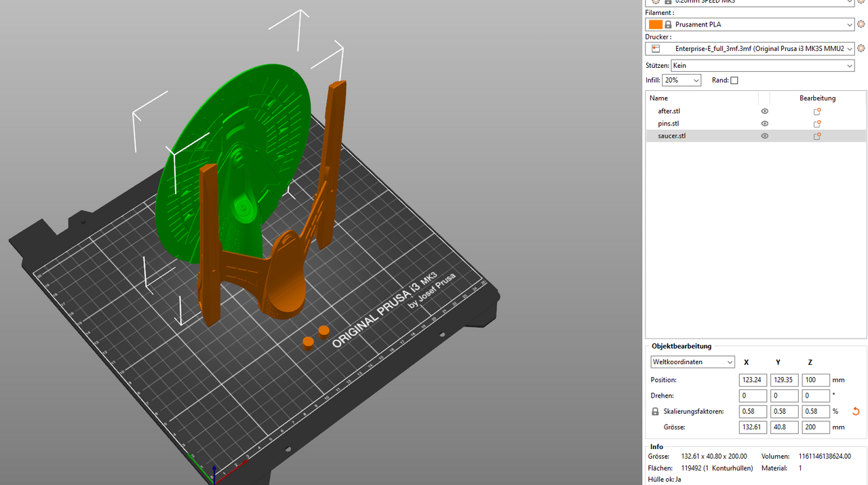
Task: Click the Grösse X field showing 132.61
Action: pyautogui.click(x=753, y=427)
